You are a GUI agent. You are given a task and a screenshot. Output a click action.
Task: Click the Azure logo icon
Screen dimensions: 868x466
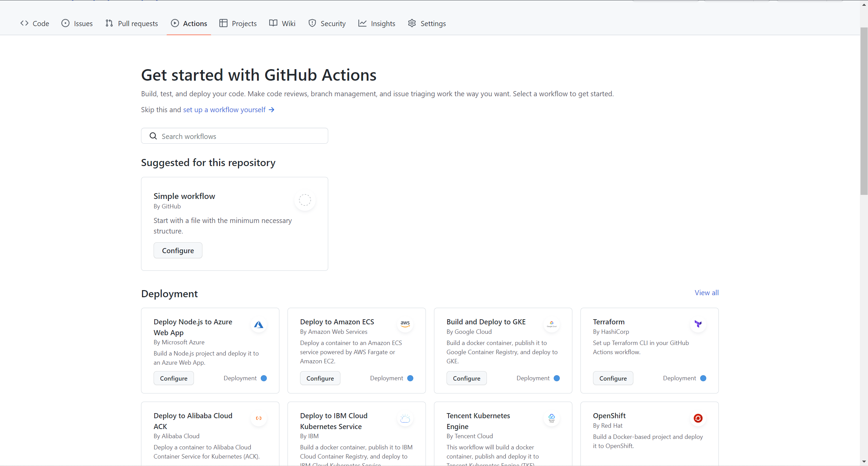point(259,325)
